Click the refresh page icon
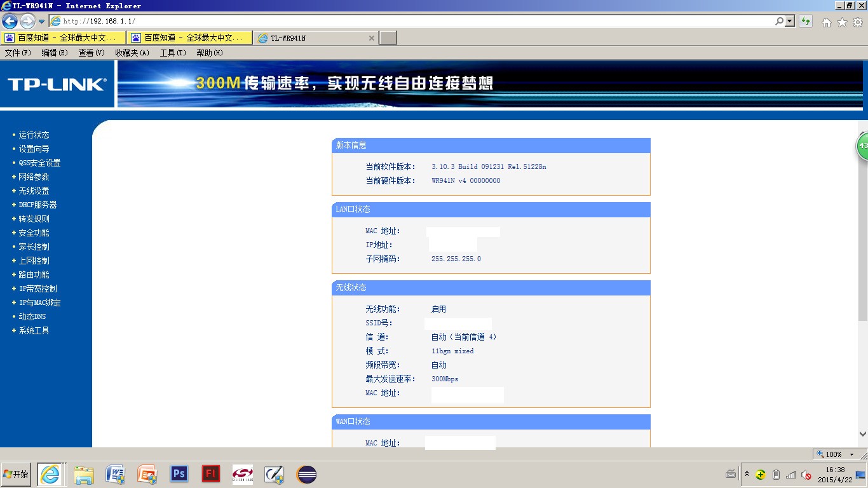 click(x=806, y=21)
